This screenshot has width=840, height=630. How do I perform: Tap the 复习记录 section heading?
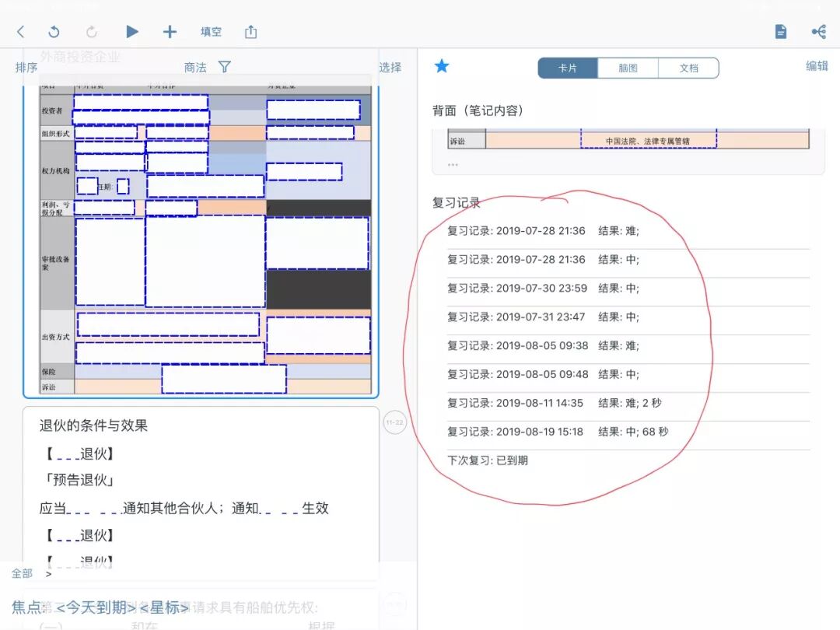click(x=457, y=202)
